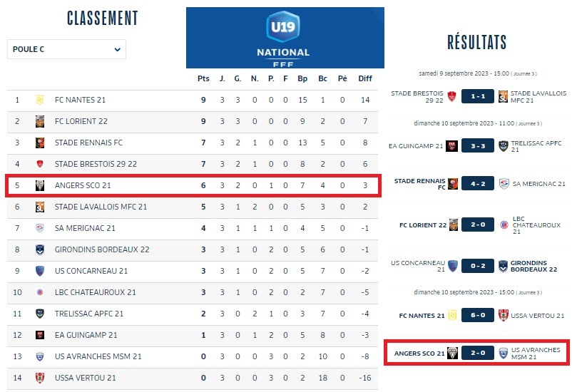Click the USSA Vertou 21 crest in standings
Screen dimensions: 572x392
pos(40,378)
